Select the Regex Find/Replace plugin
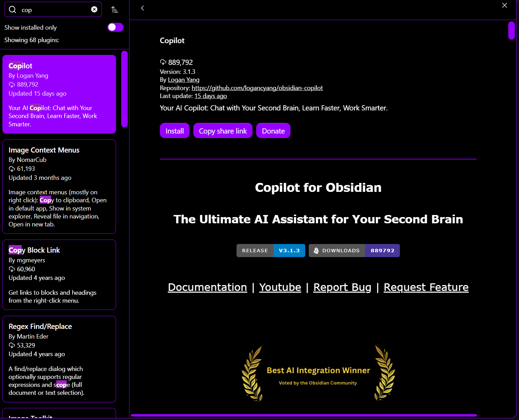 pos(59,359)
